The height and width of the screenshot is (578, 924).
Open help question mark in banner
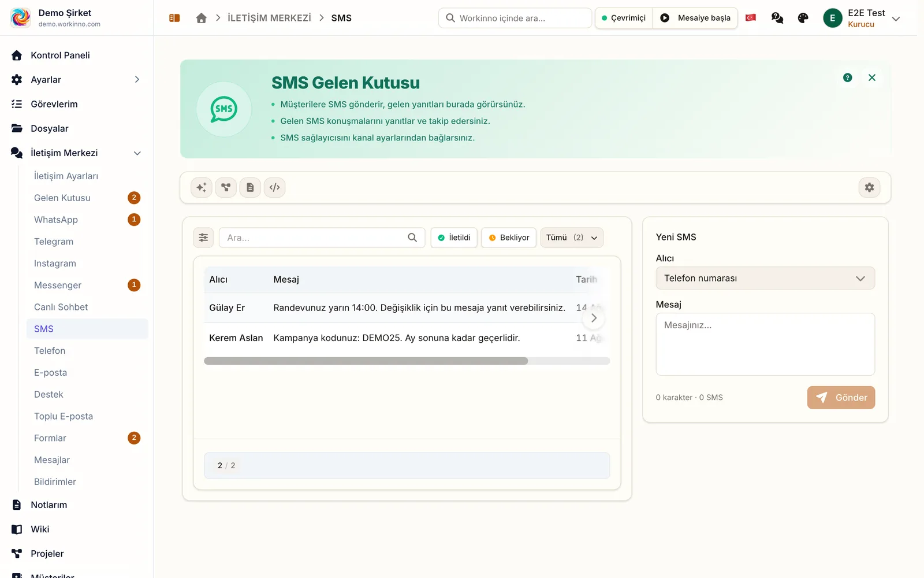847,77
